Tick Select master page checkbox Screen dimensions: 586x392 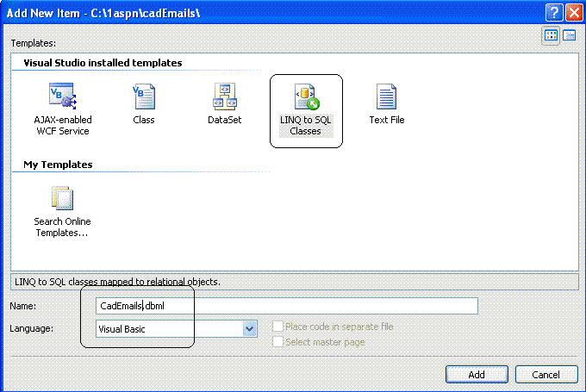pos(277,341)
